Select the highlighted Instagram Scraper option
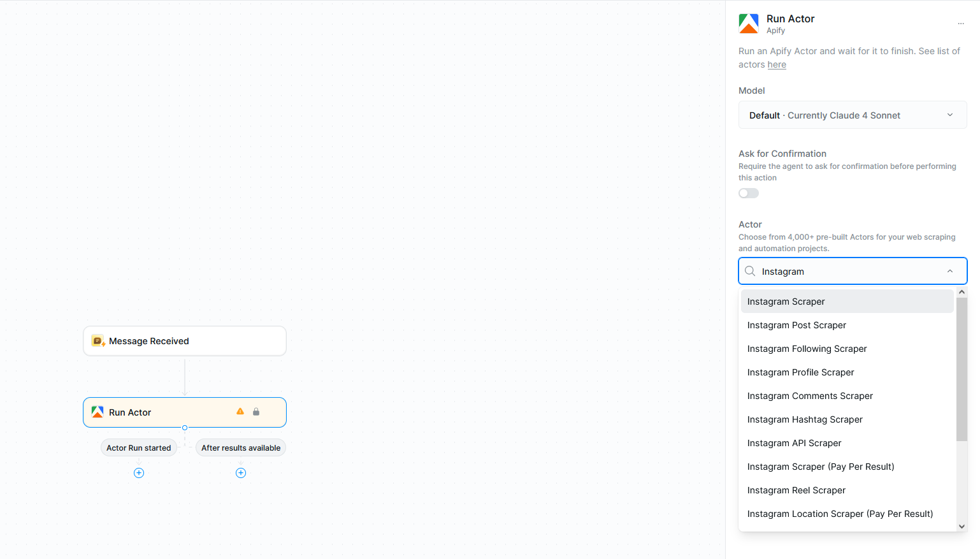This screenshot has width=980, height=559. pyautogui.click(x=786, y=301)
